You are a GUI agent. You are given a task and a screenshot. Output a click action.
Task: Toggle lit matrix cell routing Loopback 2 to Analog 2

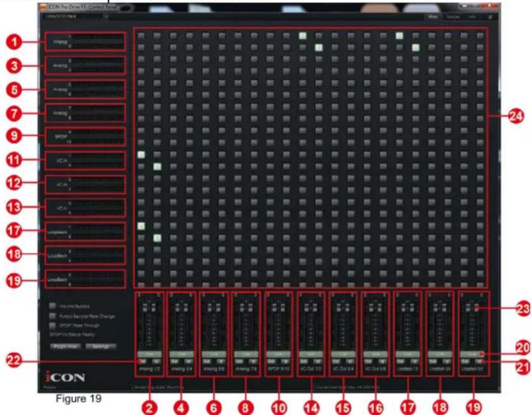point(157,238)
